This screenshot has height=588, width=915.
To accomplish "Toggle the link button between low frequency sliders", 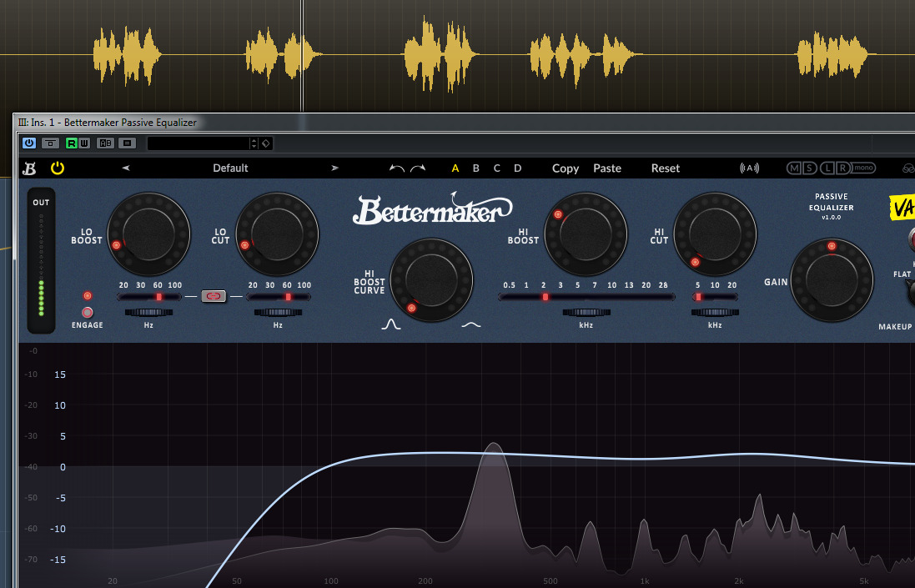I will [214, 296].
